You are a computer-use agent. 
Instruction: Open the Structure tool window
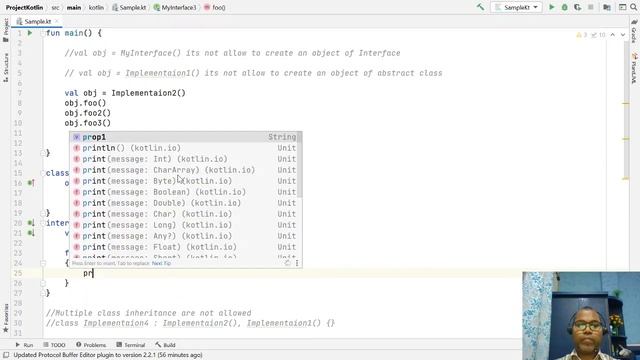[x=5, y=67]
